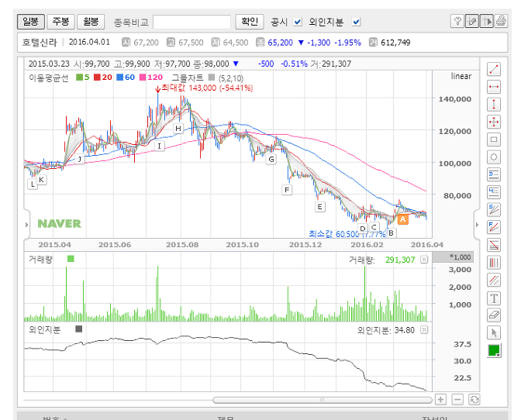Switch to 주봉 weekly chart

(x=60, y=22)
